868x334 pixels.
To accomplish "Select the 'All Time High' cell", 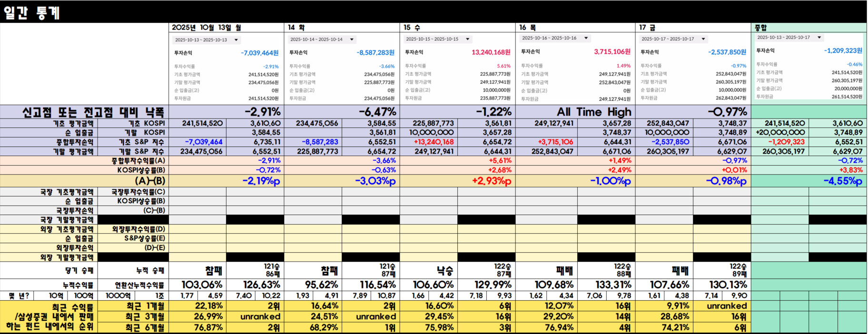I will [x=575, y=112].
